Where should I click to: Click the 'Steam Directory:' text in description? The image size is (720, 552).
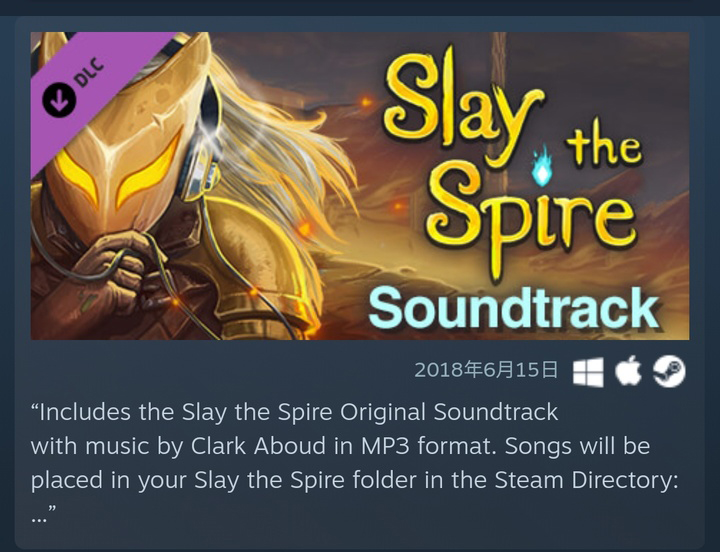[x=587, y=480]
